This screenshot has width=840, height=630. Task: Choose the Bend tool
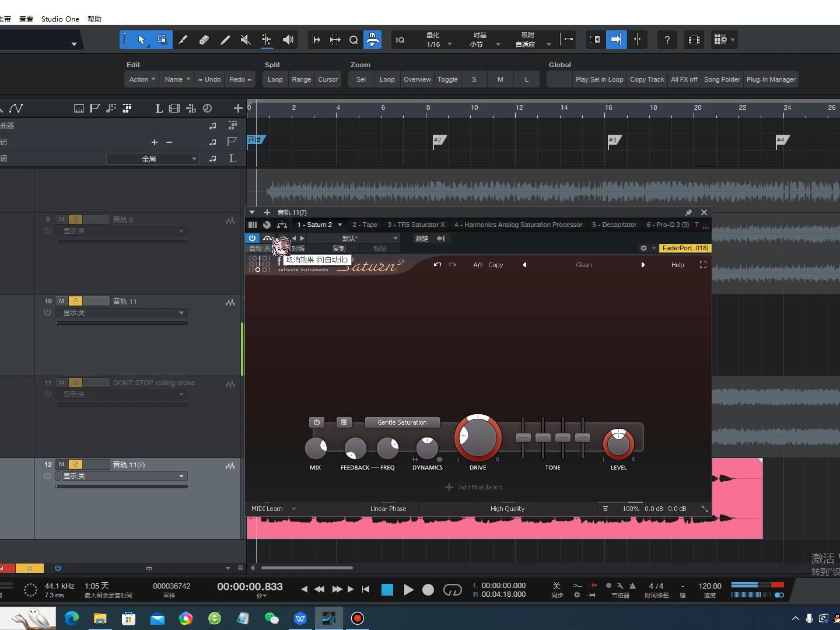[x=267, y=40]
